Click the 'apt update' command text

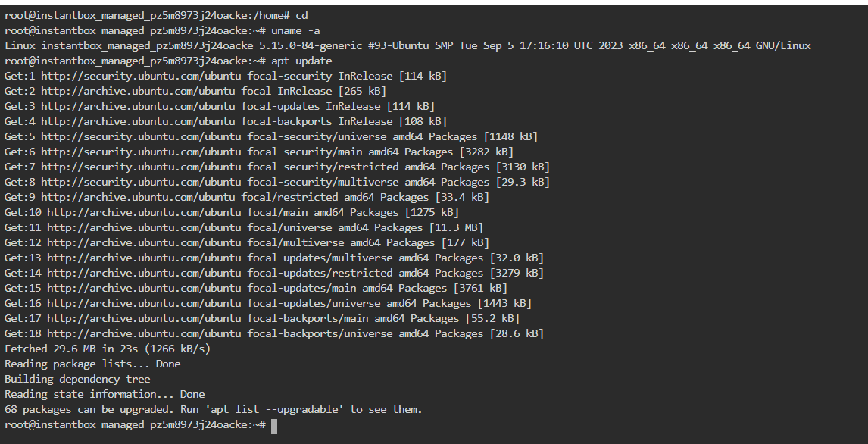coord(301,61)
